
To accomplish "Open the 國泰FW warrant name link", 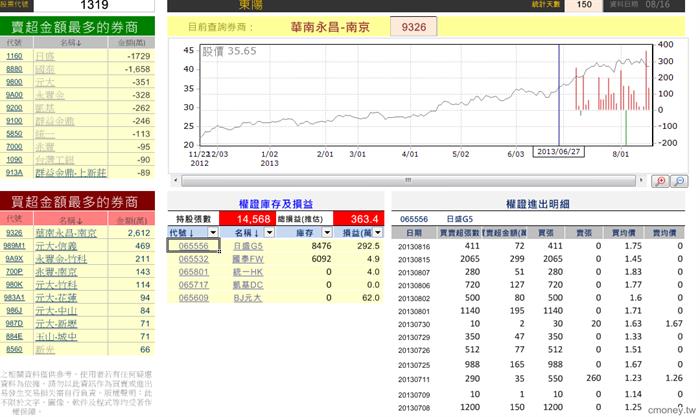I will pos(248,259).
